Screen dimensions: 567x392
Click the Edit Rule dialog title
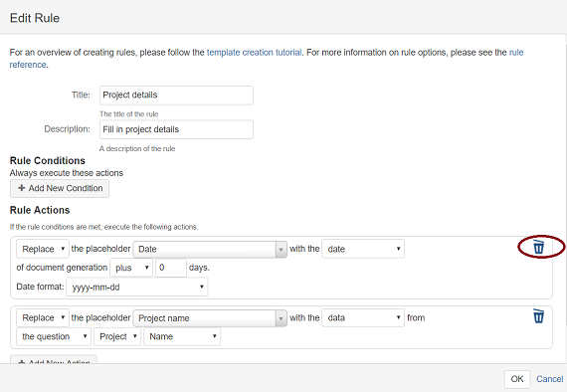(35, 18)
